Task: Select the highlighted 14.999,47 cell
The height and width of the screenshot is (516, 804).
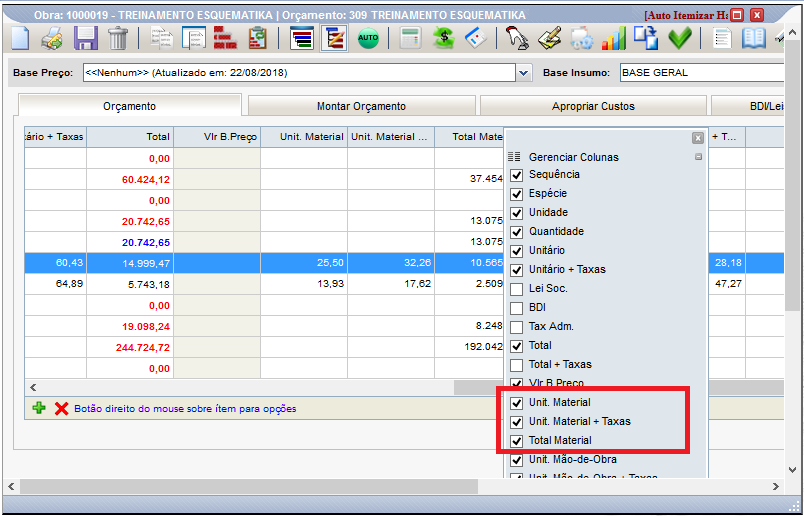Action: tap(130, 264)
